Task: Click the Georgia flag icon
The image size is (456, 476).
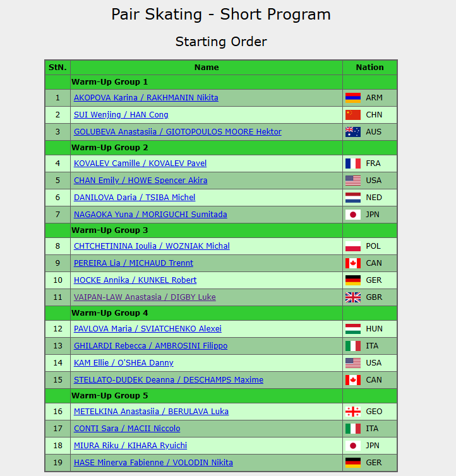Action: 352,412
